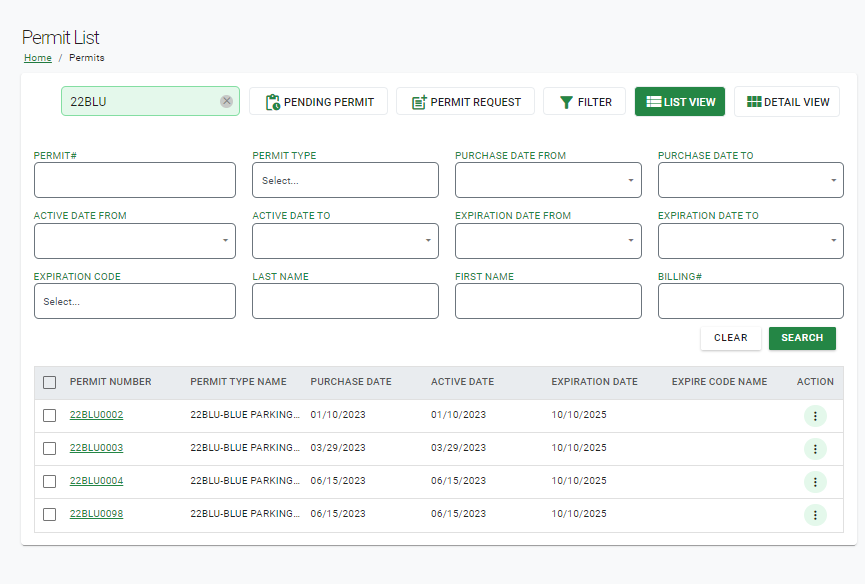Screen dimensions: 865x584
Task: Clear all filter fields
Action: coord(730,338)
